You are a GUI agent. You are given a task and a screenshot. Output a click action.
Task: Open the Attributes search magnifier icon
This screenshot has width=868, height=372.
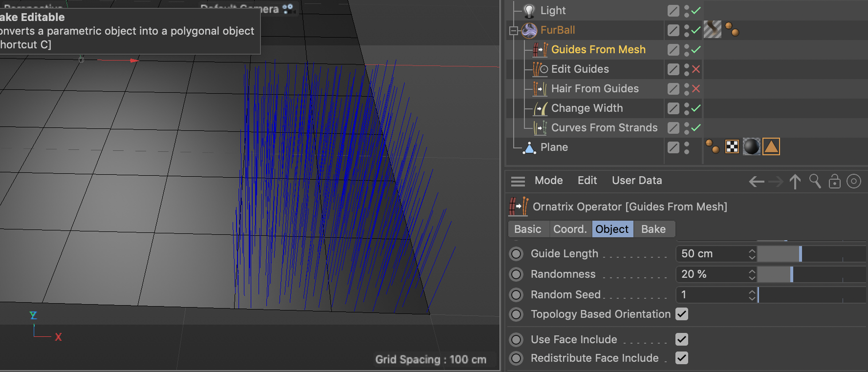tap(815, 181)
